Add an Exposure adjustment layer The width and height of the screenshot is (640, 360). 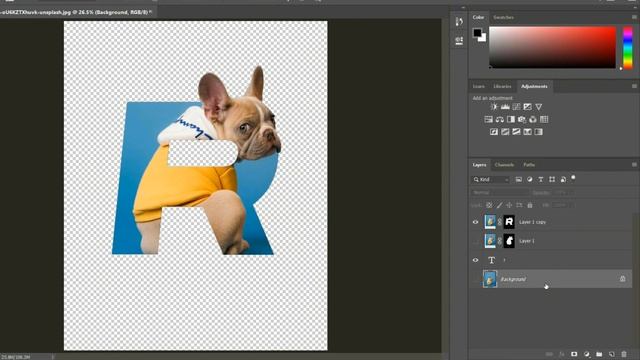[527, 107]
